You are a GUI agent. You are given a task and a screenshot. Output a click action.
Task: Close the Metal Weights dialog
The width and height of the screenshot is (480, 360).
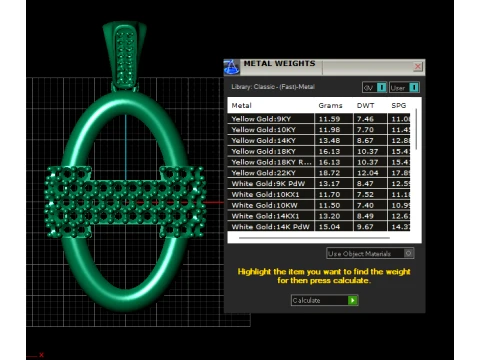tap(417, 67)
